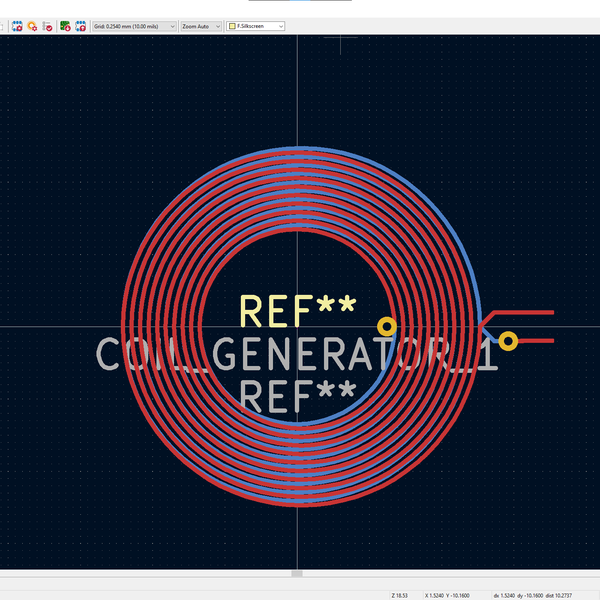Click the X 1.5240 Y -10.1600 coordinates
This screenshot has width=600, height=600.
(447, 595)
